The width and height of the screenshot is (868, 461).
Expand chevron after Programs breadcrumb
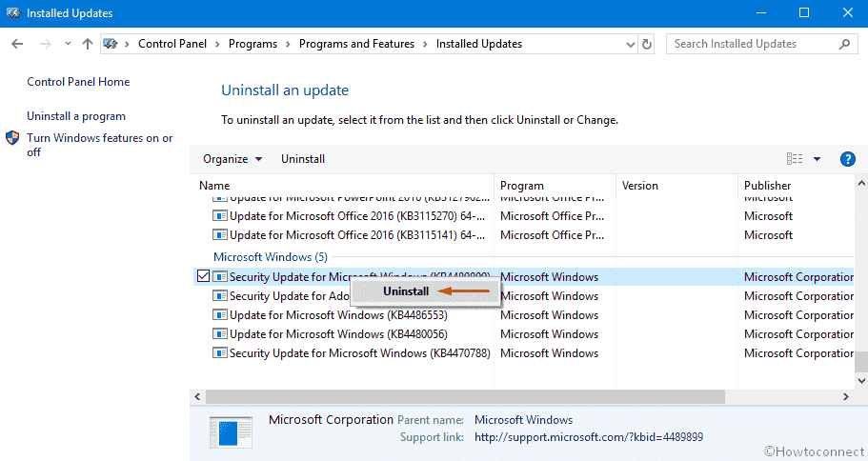click(x=288, y=44)
